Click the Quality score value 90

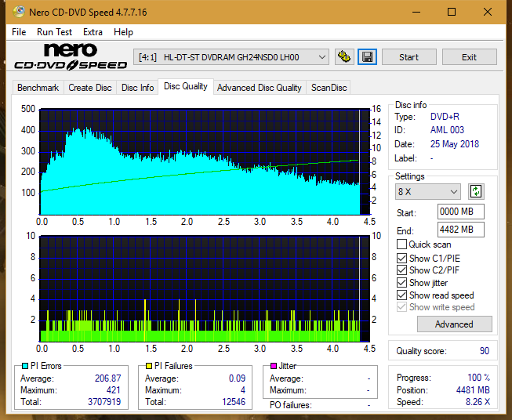[x=485, y=351]
